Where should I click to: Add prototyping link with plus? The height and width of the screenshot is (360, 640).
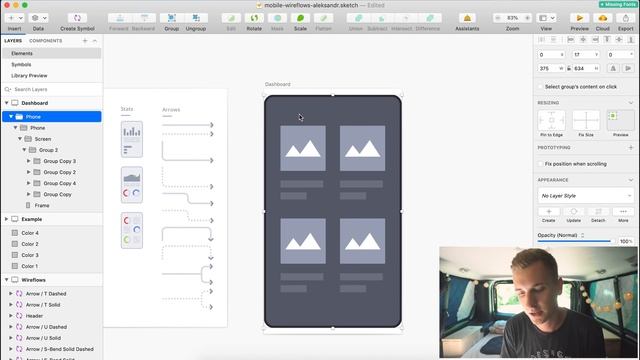tap(631, 147)
